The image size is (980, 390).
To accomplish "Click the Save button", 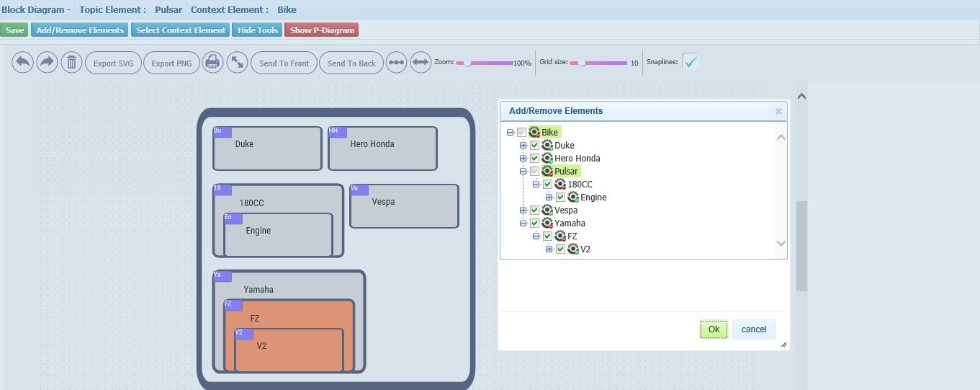I will click(x=14, y=30).
